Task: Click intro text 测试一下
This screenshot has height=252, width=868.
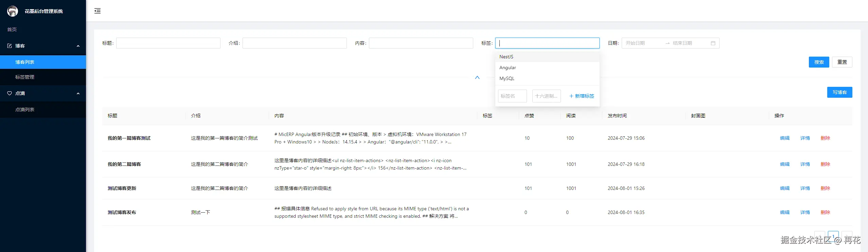Action: click(200, 212)
